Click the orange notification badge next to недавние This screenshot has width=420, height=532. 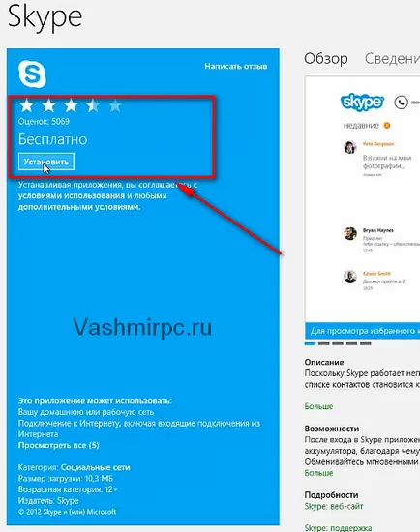pos(387,126)
